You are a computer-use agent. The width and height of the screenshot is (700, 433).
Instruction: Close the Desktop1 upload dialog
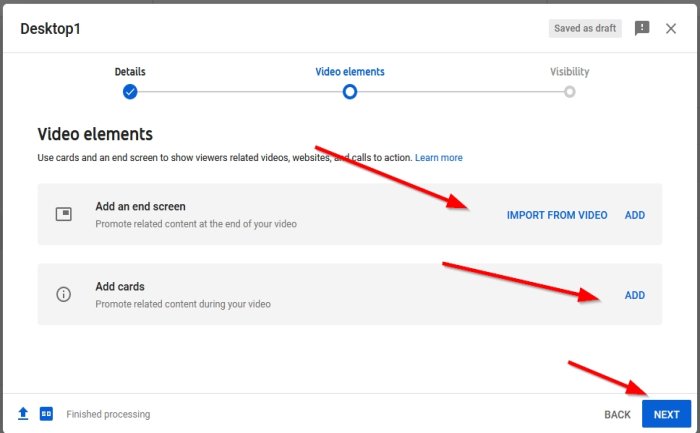click(x=671, y=29)
